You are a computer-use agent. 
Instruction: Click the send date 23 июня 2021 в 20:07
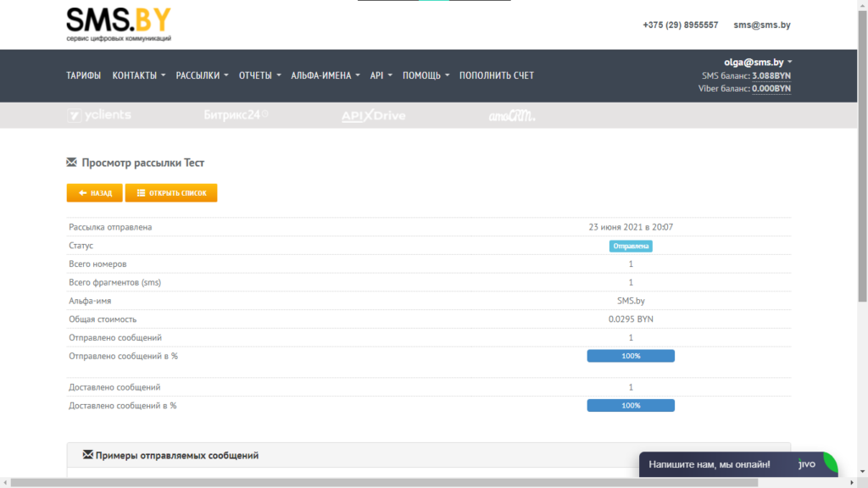(631, 227)
